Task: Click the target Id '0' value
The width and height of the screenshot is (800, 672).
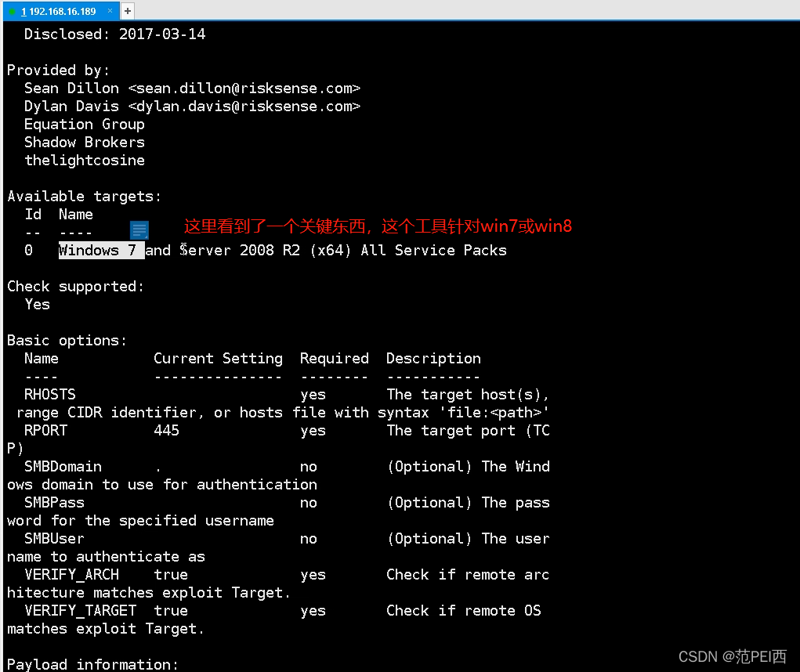Action: (28, 251)
